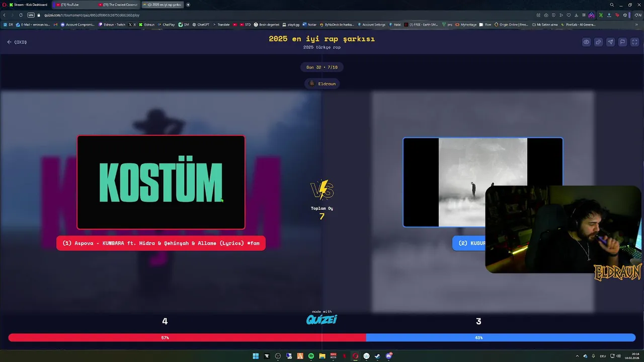This screenshot has height=362, width=644.
Task: Select the 2025 en iyi rap şarkısı tab
Action: (162, 5)
